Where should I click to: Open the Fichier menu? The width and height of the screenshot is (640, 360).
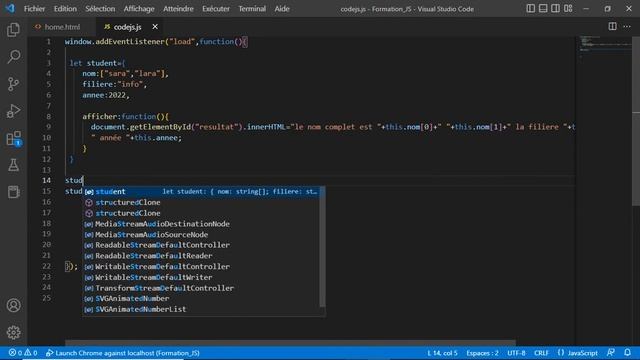(34, 9)
